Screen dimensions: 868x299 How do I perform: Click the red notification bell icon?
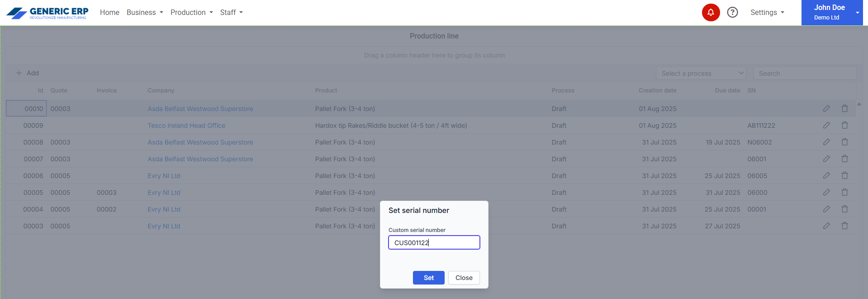point(711,13)
